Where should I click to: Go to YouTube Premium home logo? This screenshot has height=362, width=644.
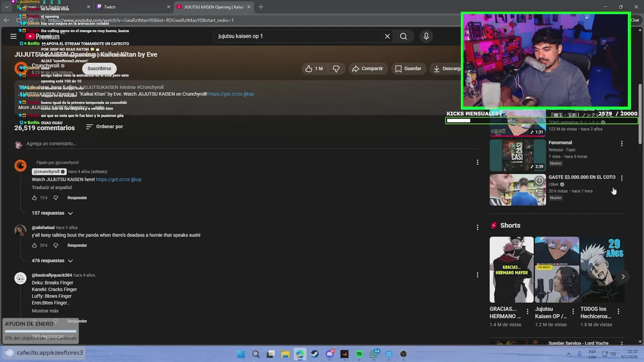(42, 36)
